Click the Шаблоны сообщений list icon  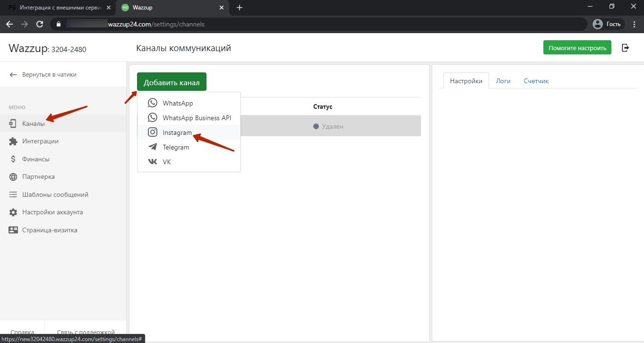pos(13,194)
